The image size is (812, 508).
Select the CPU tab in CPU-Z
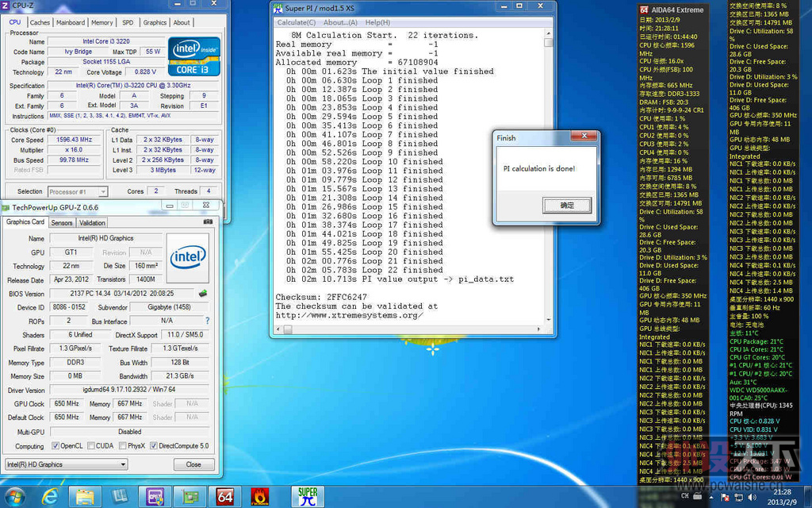click(15, 21)
